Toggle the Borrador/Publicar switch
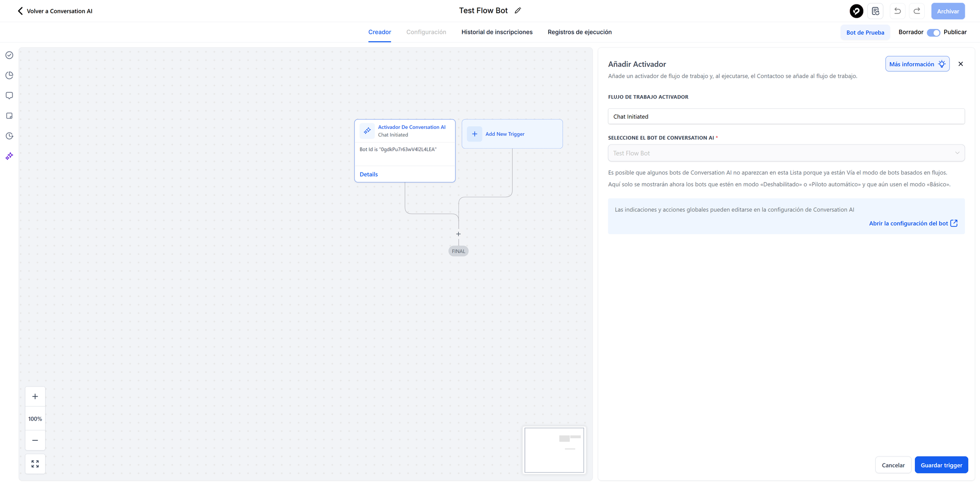This screenshot has width=980, height=482. point(933,32)
